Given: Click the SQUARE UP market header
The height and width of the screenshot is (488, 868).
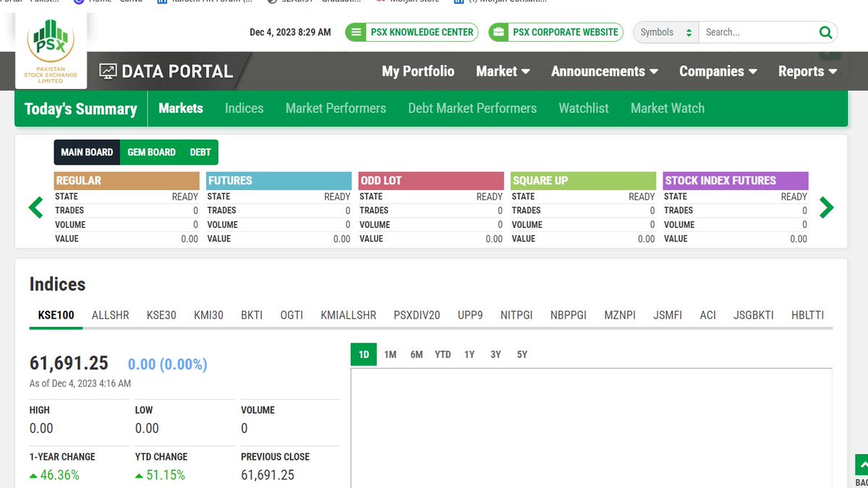Looking at the screenshot, I should [583, 181].
